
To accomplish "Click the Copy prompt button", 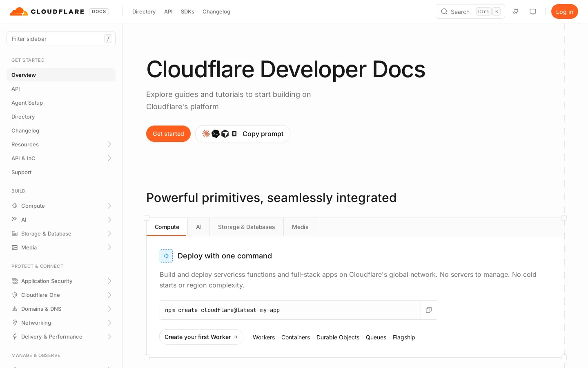I will click(x=243, y=134).
